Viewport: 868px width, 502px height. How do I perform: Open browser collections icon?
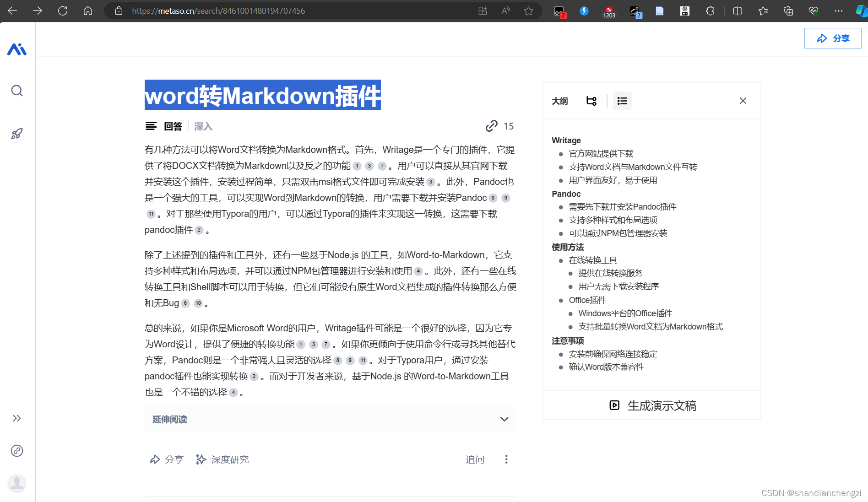(788, 11)
